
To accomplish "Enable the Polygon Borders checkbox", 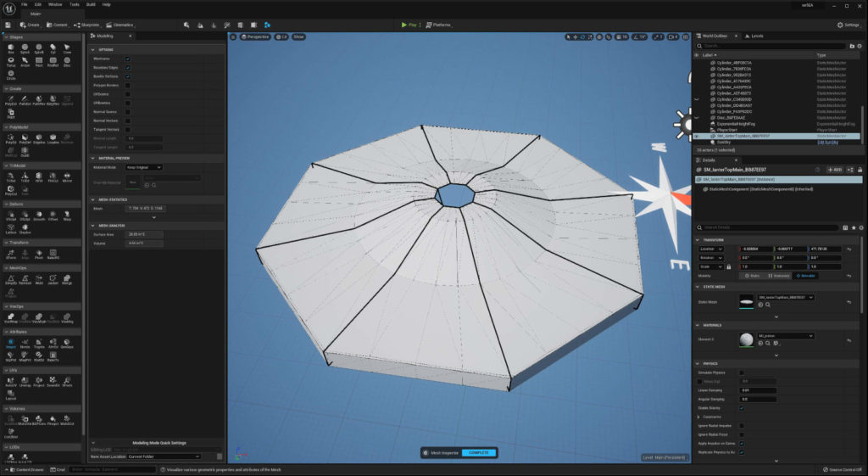I will tap(128, 86).
